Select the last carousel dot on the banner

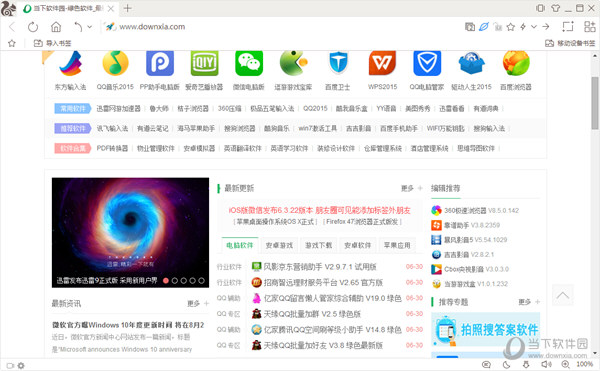pos(201,280)
